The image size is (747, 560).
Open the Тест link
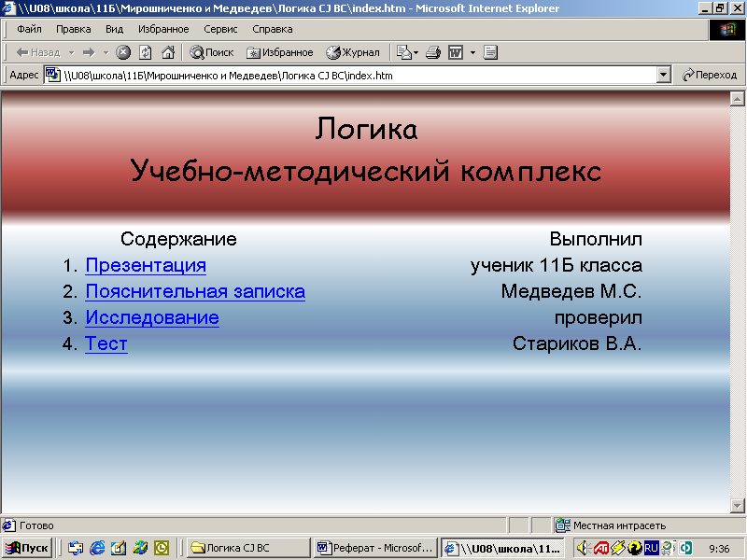[x=106, y=343]
